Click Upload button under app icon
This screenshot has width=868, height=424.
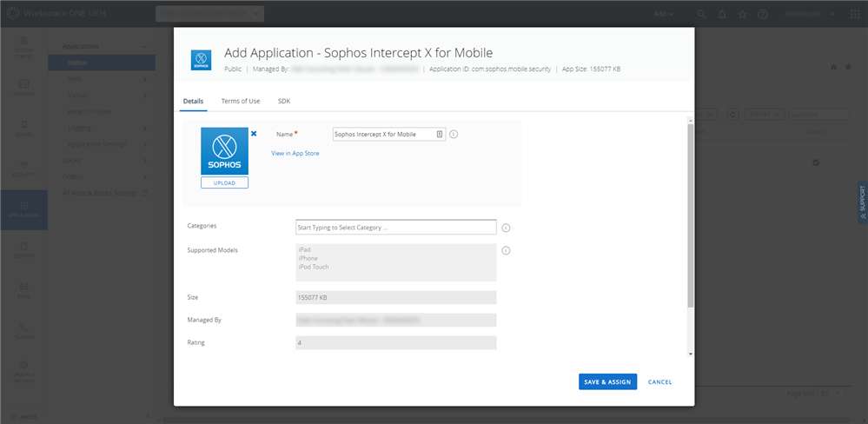coord(224,182)
